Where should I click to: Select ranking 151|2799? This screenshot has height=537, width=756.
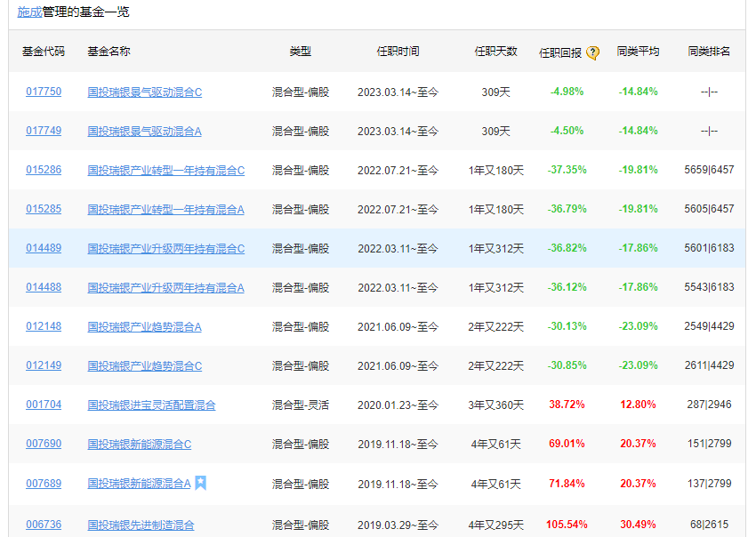pos(709,444)
